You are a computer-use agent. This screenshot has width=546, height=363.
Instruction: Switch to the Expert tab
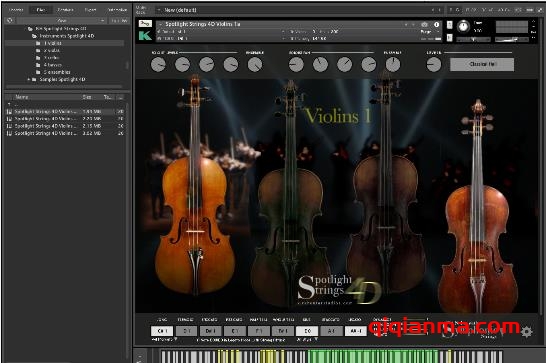pos(91,10)
